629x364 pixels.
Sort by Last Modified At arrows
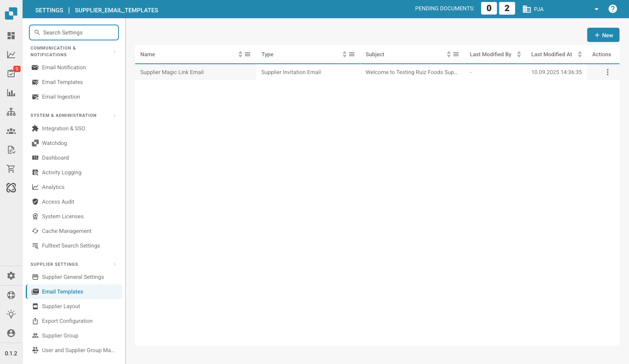point(580,54)
